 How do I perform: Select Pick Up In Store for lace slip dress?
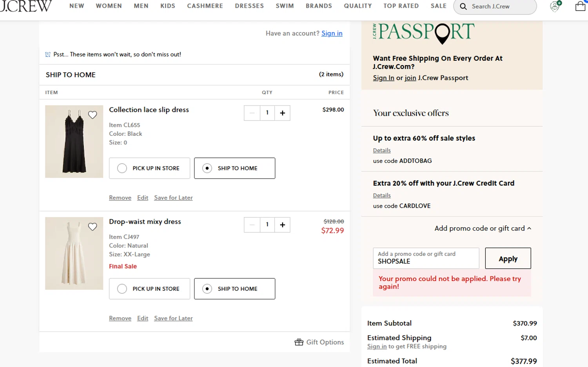coord(149,168)
